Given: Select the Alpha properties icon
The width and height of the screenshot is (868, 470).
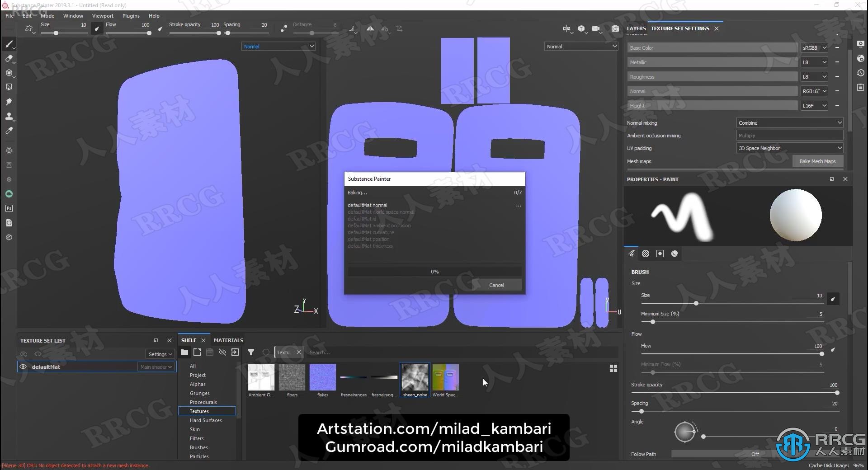Looking at the screenshot, I should click(646, 254).
